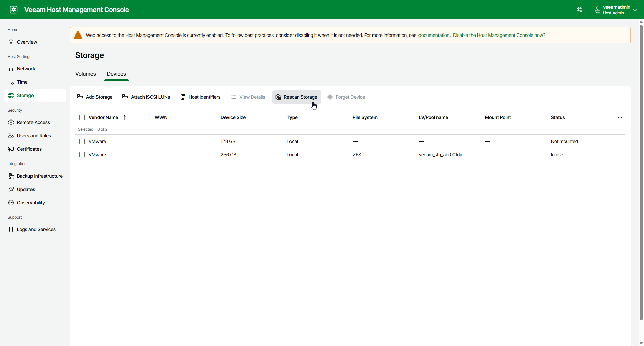Click Rescan Storage button label
This screenshot has height=346, width=644.
(300, 97)
